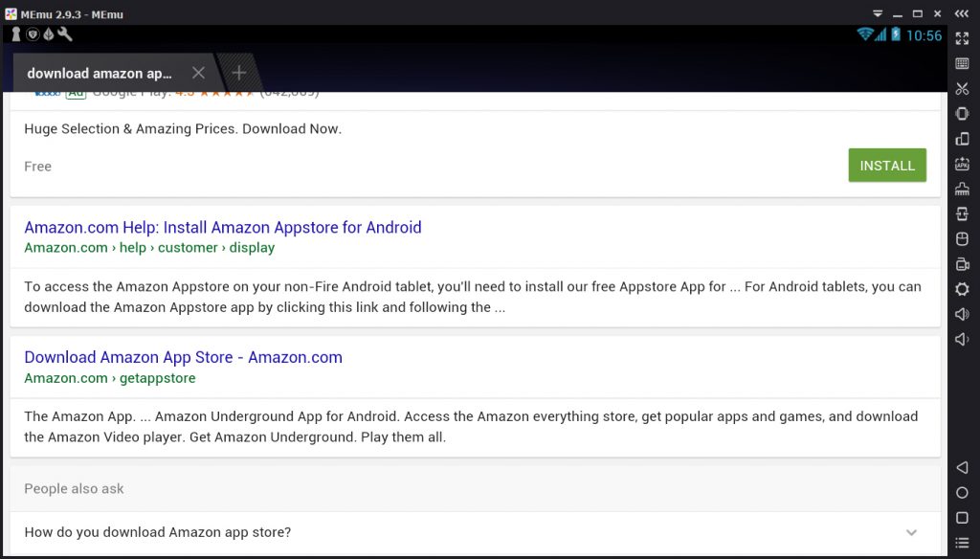Screen dimensions: 980x559
Task: Open MEmu settings gear icon
Action: coord(962,289)
